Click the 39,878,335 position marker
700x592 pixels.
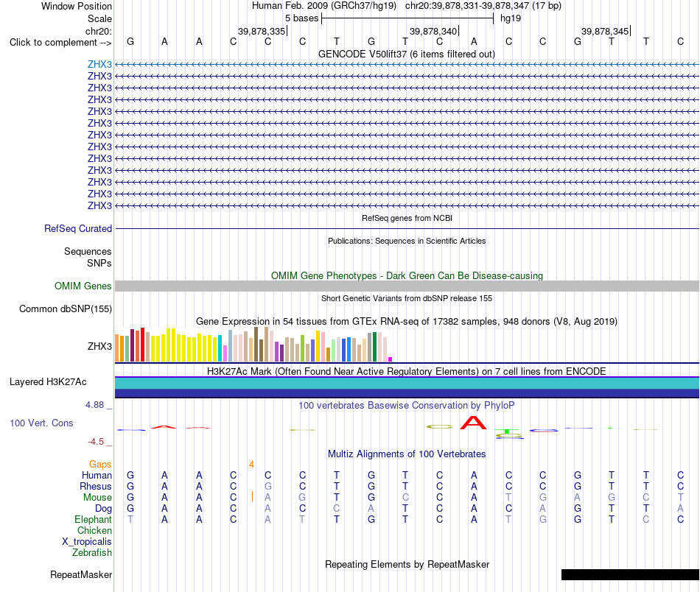click(261, 31)
